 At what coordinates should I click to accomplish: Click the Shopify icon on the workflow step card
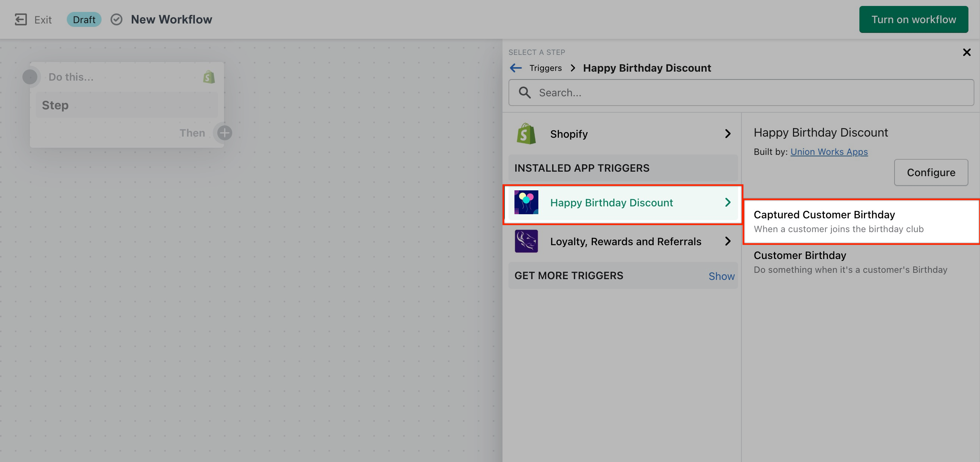pos(208,77)
